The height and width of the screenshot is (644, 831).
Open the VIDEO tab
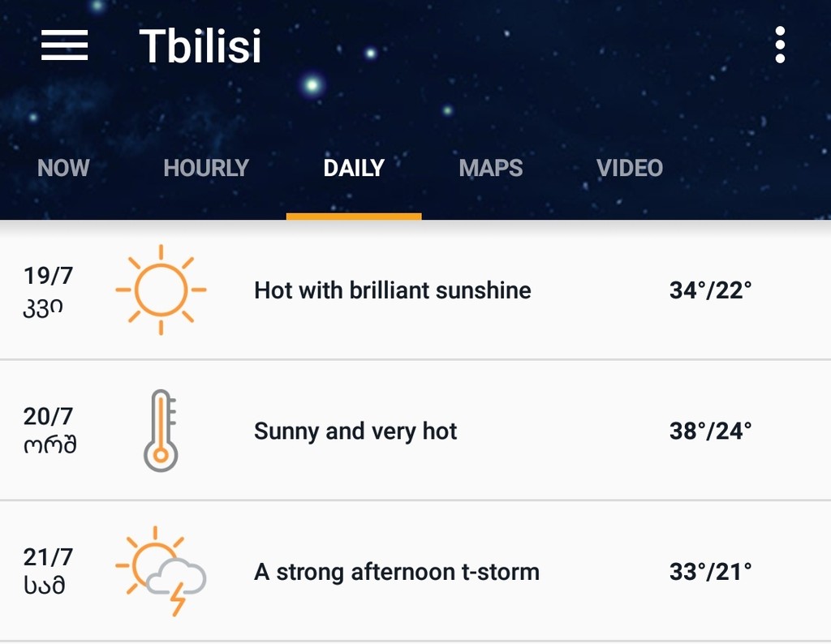coord(630,168)
